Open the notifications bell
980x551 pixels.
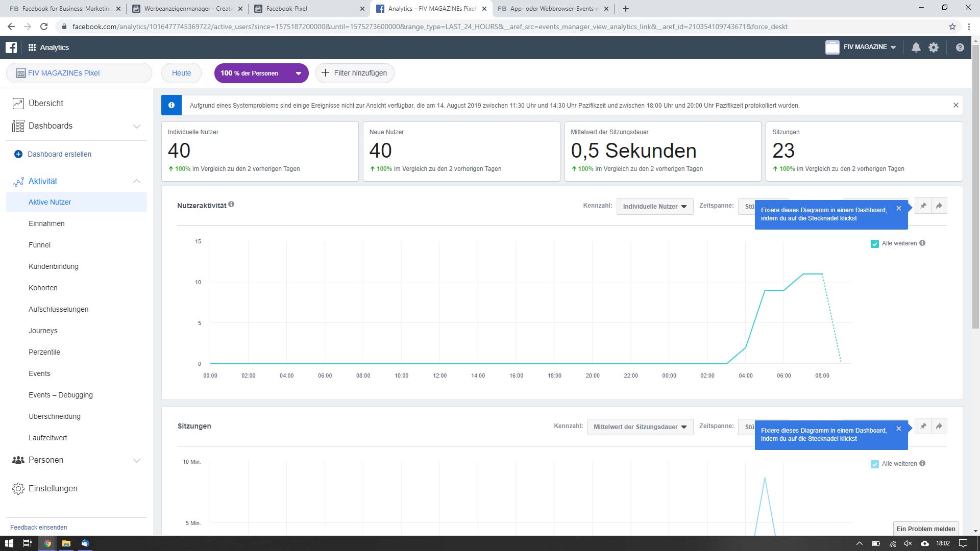[916, 47]
